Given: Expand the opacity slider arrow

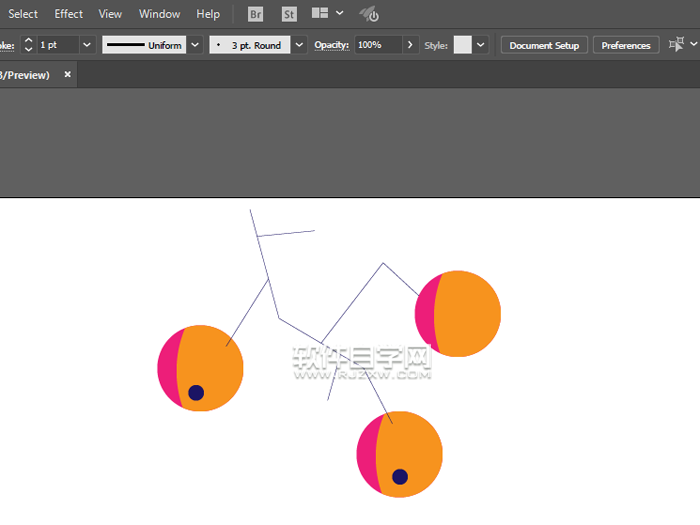Looking at the screenshot, I should click(410, 45).
